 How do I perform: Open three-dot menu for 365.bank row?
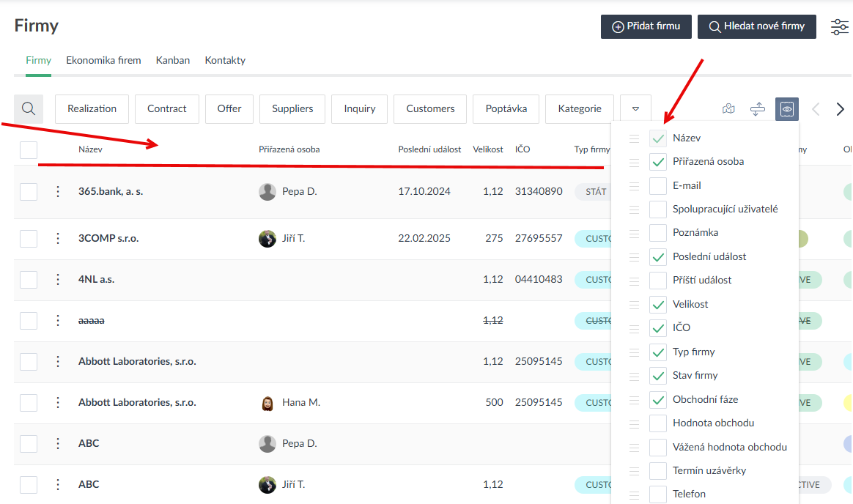click(58, 192)
